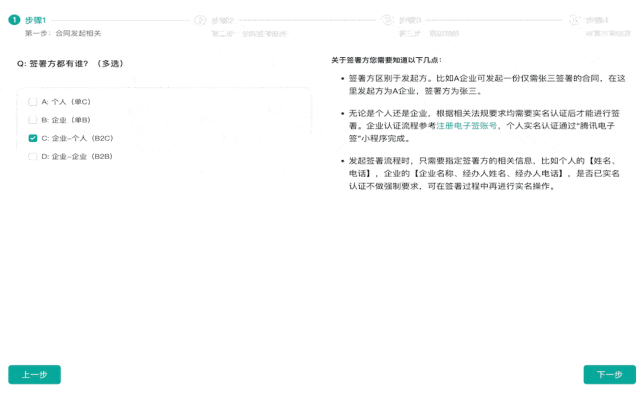This screenshot has width=640, height=404.
Task: Check option B: 企业 (单B)
Action: pos(33,120)
